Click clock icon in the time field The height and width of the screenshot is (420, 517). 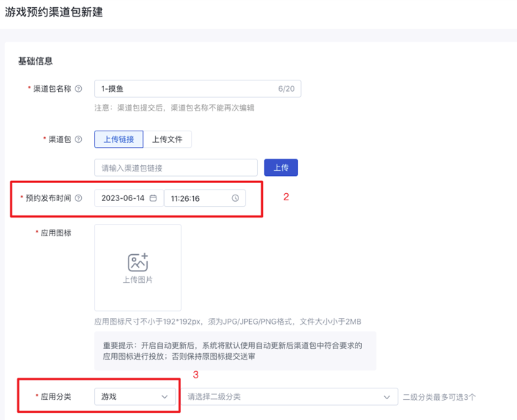coord(235,198)
